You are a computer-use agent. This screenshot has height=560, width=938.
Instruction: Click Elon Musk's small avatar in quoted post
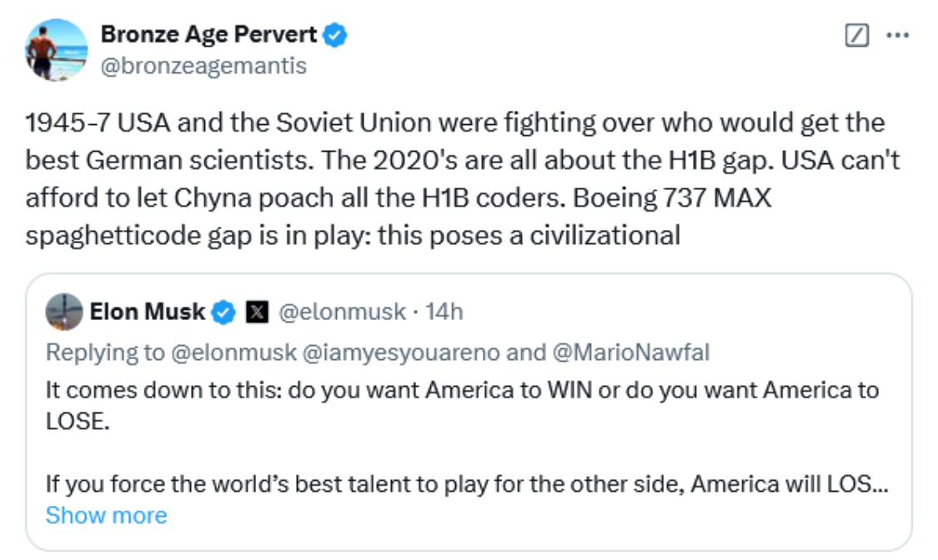pos(64,312)
